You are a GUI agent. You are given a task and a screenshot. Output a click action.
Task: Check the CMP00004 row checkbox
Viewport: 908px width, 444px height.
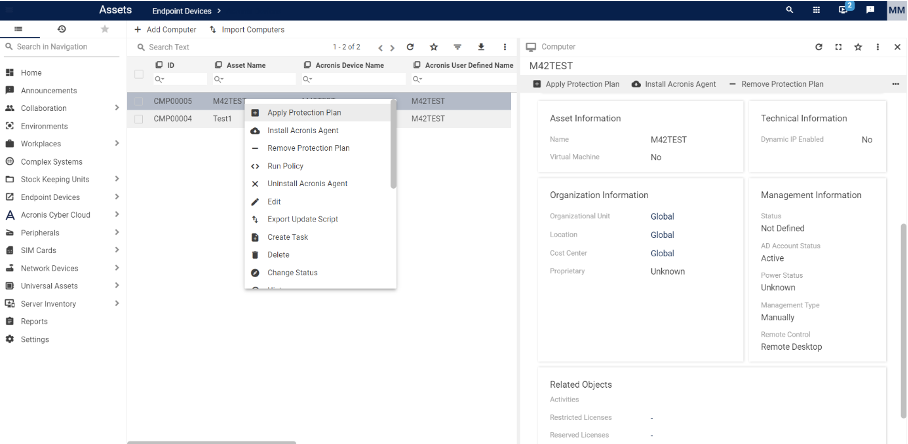(139, 119)
